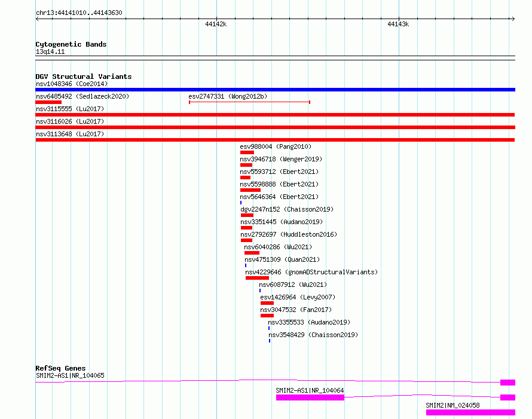This screenshot has width=532, height=419.
Task: Click the nsv1048346 (Coe2014) variant label
Action: [x=72, y=84]
